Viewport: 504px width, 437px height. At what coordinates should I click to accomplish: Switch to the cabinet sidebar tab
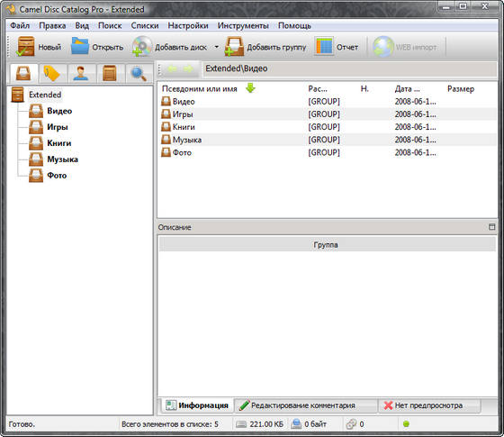[109, 73]
